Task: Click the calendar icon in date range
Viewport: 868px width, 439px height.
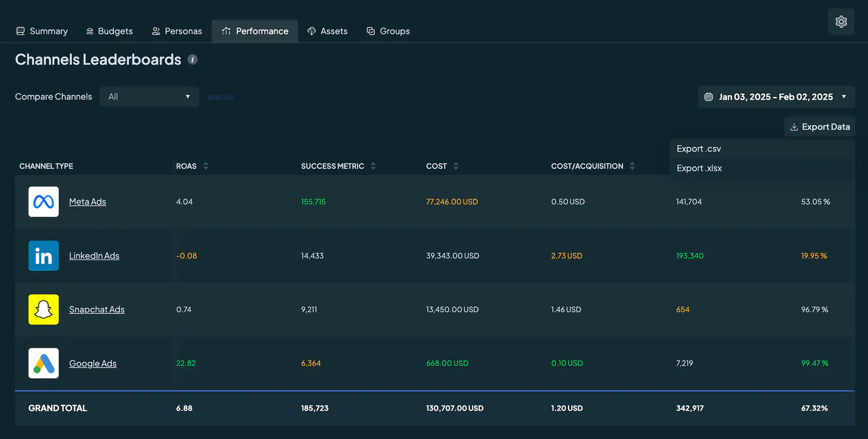Action: (709, 96)
